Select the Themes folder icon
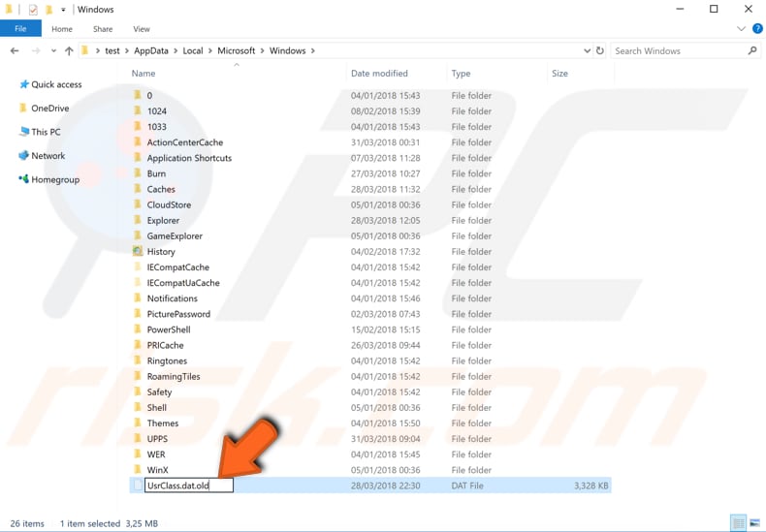The height and width of the screenshot is (532, 766). pos(138,422)
